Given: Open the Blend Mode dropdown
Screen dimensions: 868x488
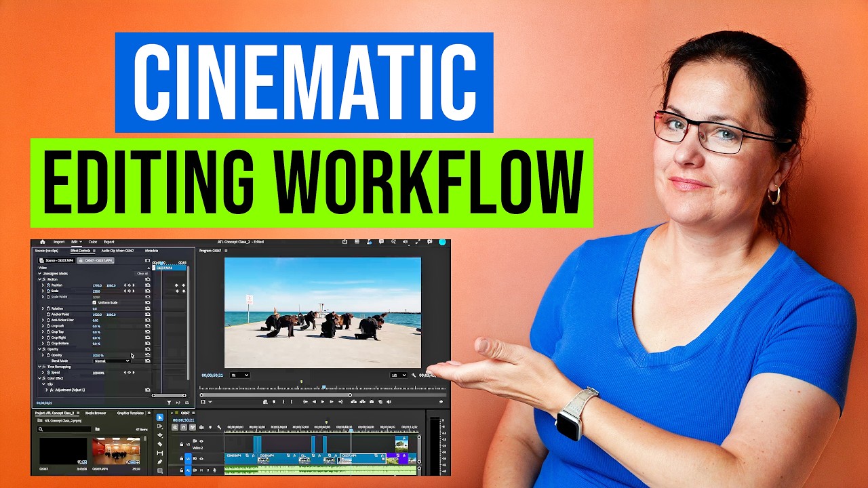Looking at the screenshot, I should coord(112,361).
